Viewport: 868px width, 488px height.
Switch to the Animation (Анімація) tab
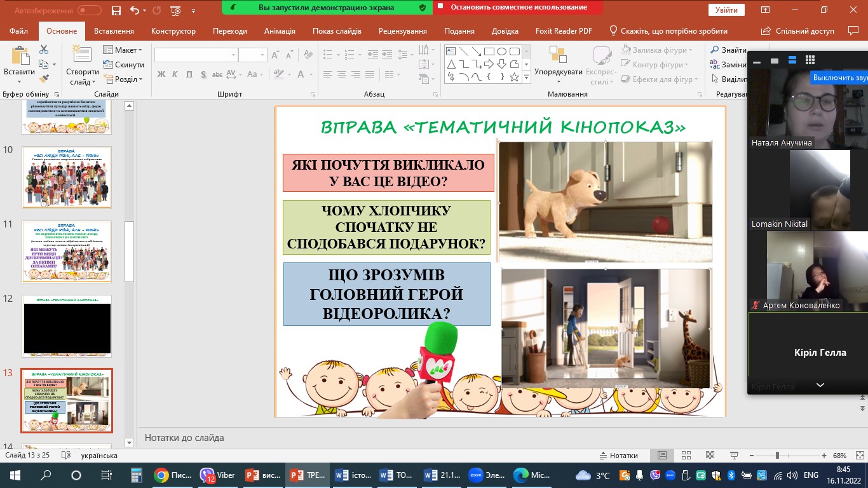point(280,31)
